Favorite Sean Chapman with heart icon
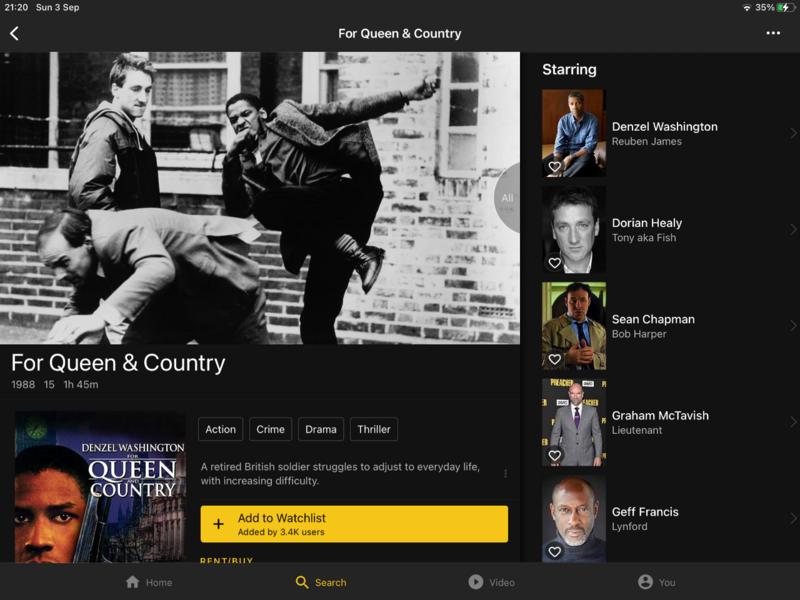 (555, 359)
